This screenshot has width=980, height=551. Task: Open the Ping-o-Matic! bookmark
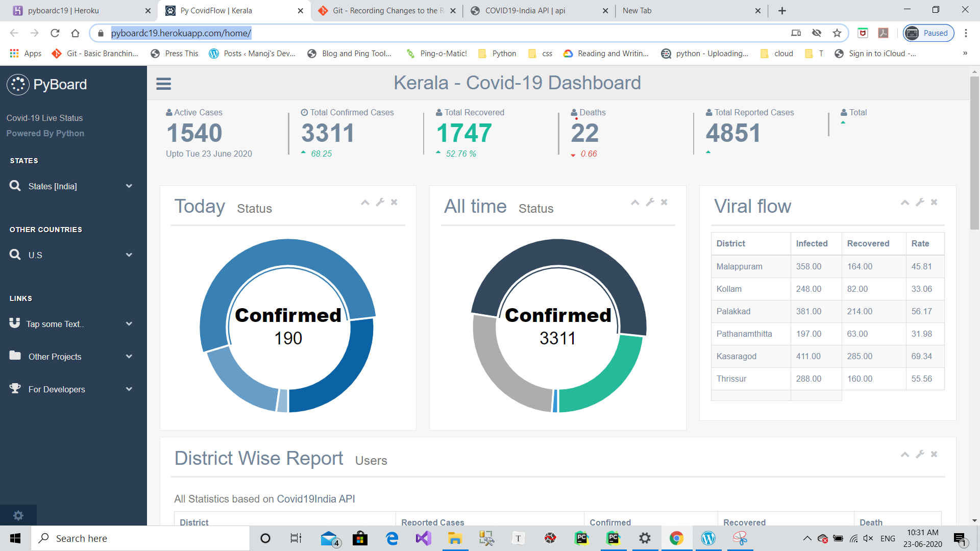point(436,54)
